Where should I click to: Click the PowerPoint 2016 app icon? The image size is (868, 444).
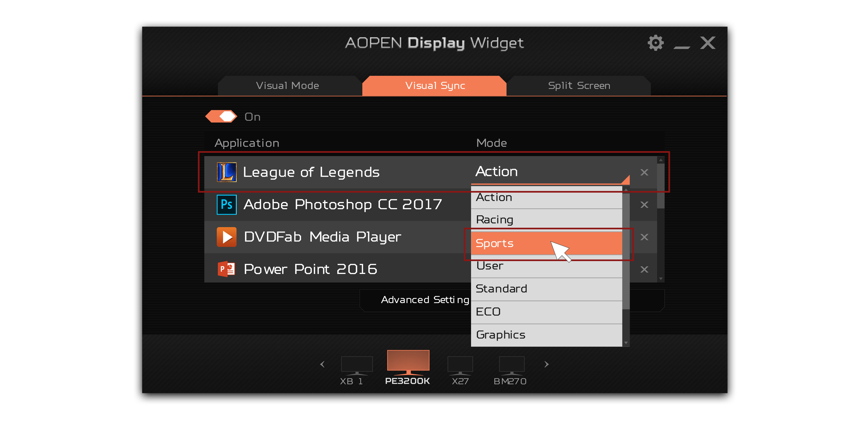tap(226, 269)
